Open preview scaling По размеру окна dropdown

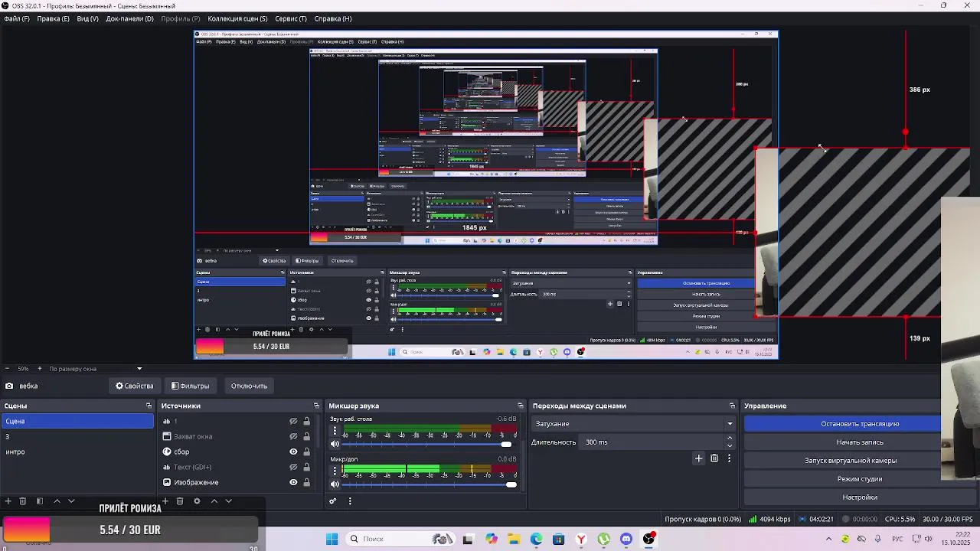point(95,368)
